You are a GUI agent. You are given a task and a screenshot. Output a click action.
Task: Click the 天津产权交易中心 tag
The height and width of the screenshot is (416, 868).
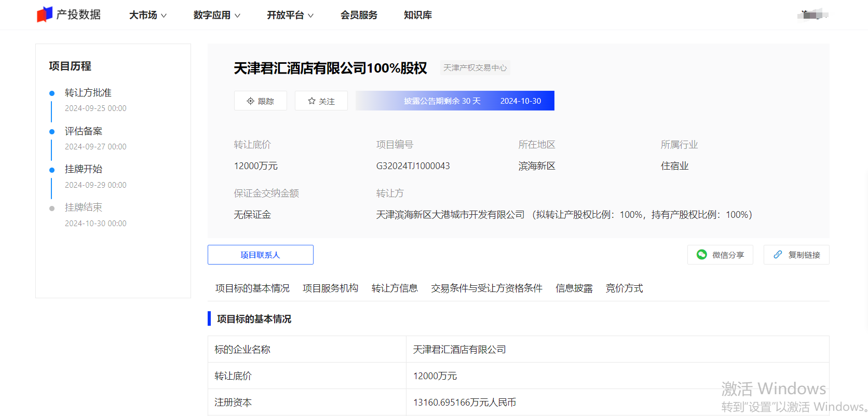pyautogui.click(x=475, y=68)
